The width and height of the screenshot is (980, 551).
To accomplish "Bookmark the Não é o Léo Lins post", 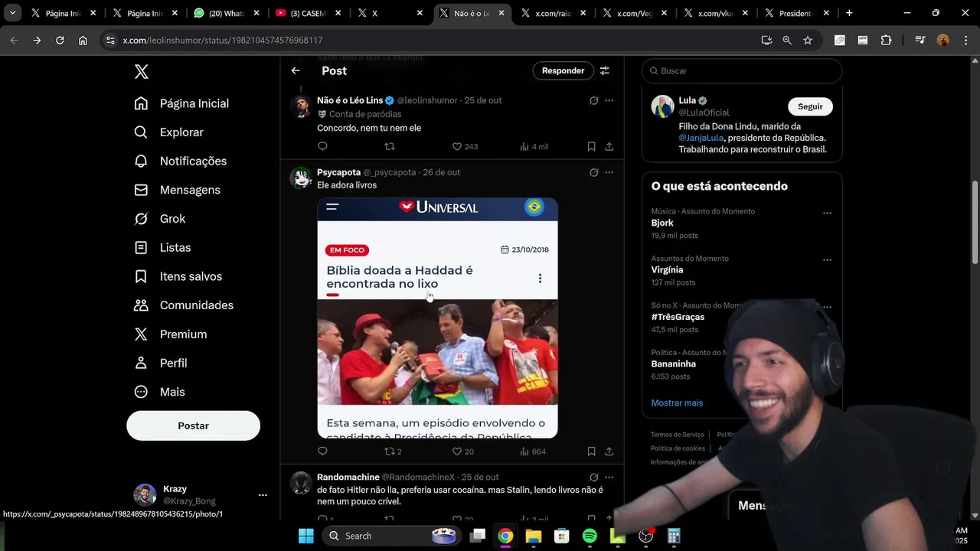I will click(x=591, y=146).
